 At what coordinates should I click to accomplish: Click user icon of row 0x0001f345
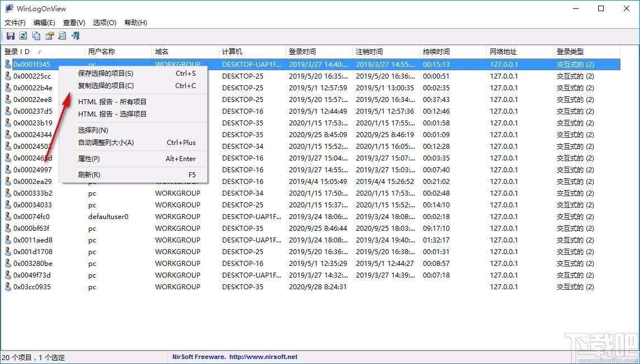click(x=8, y=65)
